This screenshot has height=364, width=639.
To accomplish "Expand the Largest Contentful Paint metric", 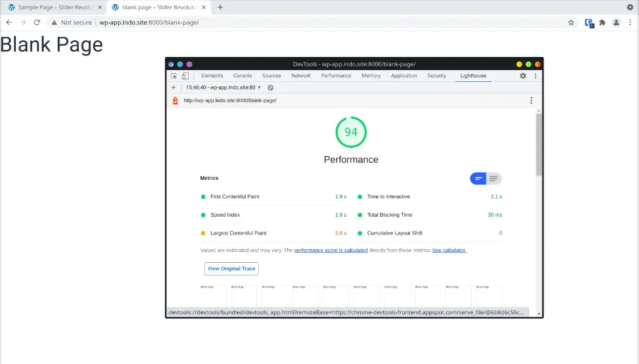I will (273, 233).
